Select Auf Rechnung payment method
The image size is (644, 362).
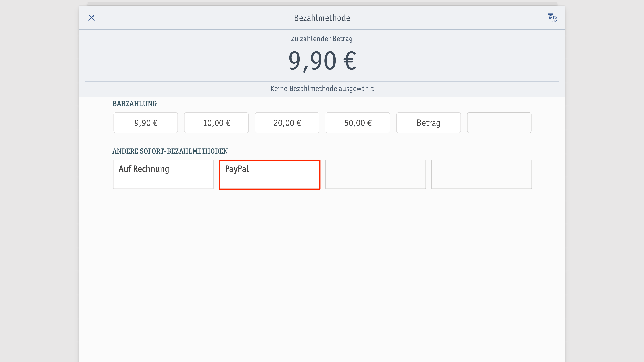click(163, 175)
